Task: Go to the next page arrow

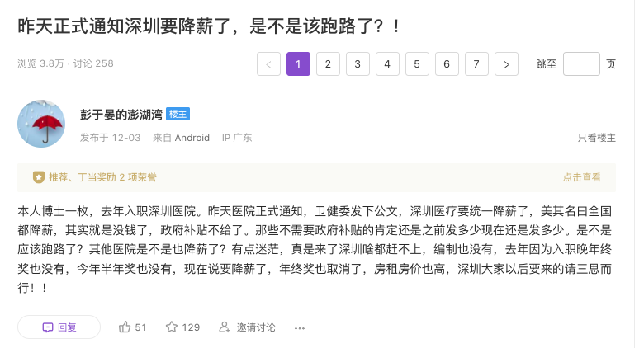Action: 506,63
